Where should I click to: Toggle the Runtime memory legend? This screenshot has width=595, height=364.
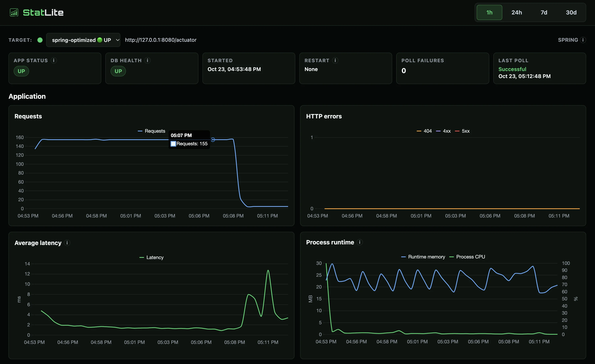[x=423, y=257]
